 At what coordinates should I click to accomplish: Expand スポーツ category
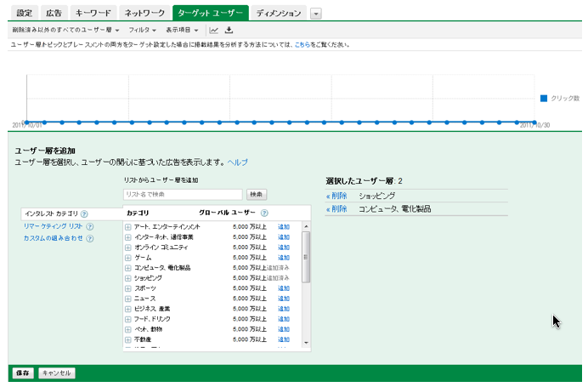pos(127,288)
